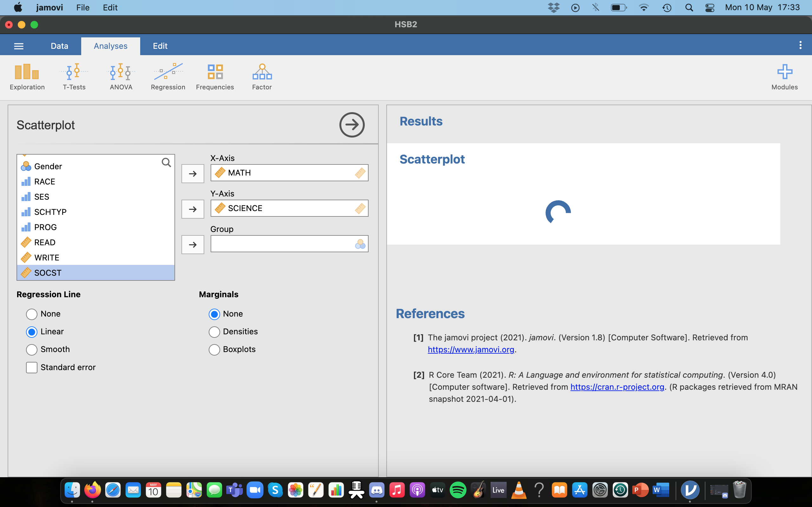Open the Edit menu in the menu bar
The width and height of the screenshot is (812, 507).
[x=110, y=7]
